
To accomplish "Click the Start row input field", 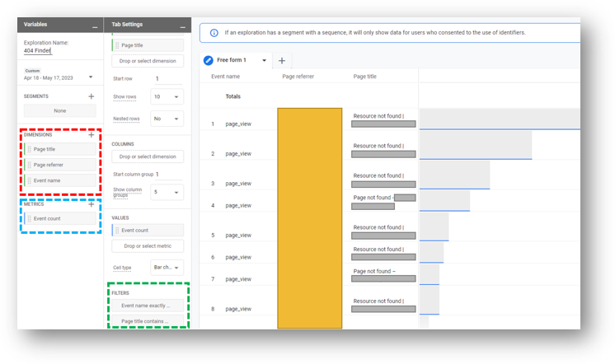I will click(x=169, y=79).
